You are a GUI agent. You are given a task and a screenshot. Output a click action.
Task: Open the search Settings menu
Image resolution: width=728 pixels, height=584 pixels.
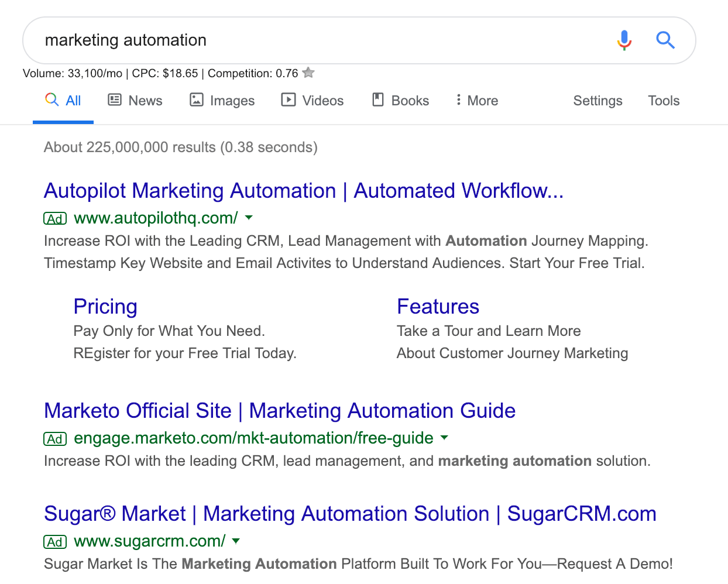pos(597,101)
